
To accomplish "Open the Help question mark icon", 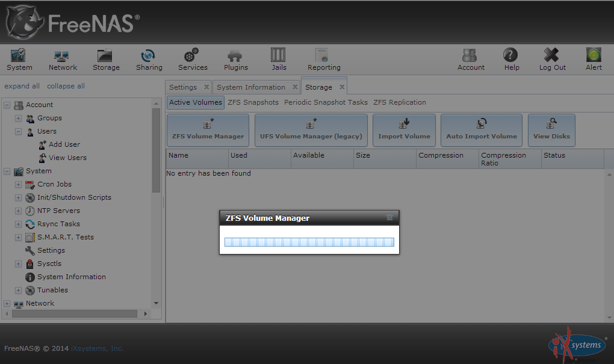I will point(510,55).
